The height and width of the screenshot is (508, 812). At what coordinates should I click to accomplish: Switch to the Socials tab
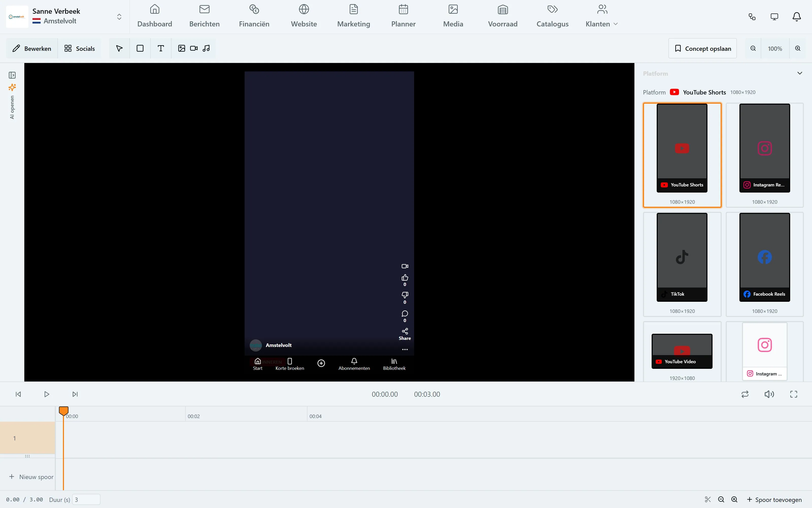pos(79,48)
